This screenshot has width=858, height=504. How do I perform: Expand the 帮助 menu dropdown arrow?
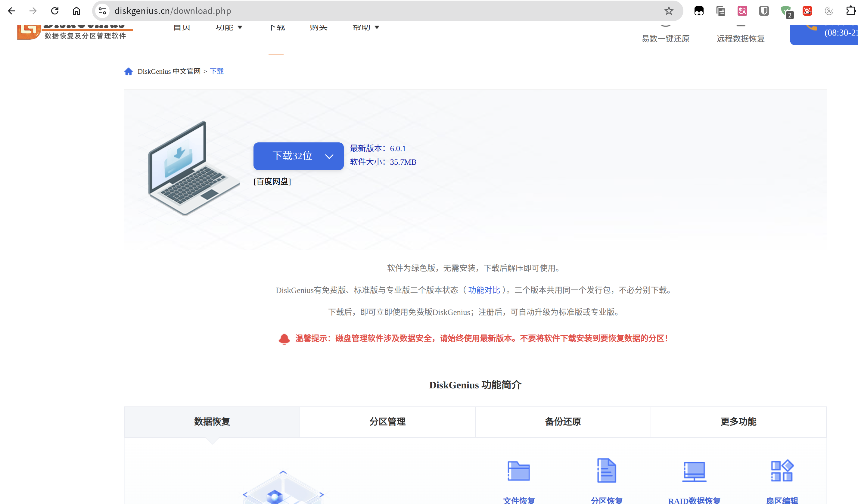coord(377,28)
